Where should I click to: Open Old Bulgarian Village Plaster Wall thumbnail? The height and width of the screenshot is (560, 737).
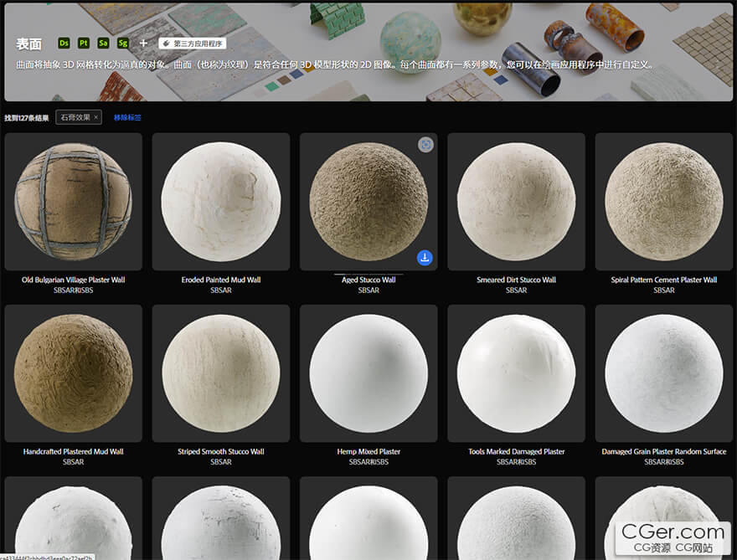pyautogui.click(x=74, y=202)
